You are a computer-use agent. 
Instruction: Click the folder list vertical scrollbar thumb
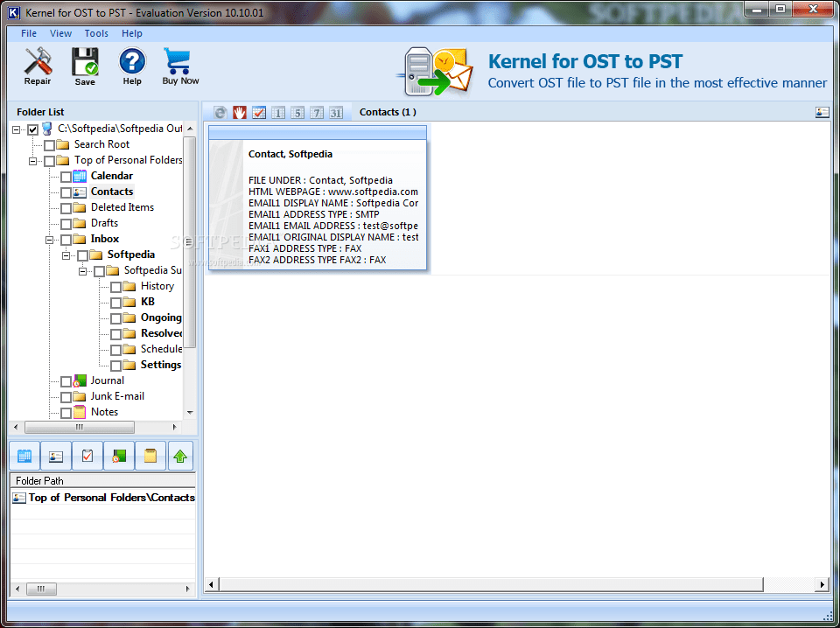[190, 242]
